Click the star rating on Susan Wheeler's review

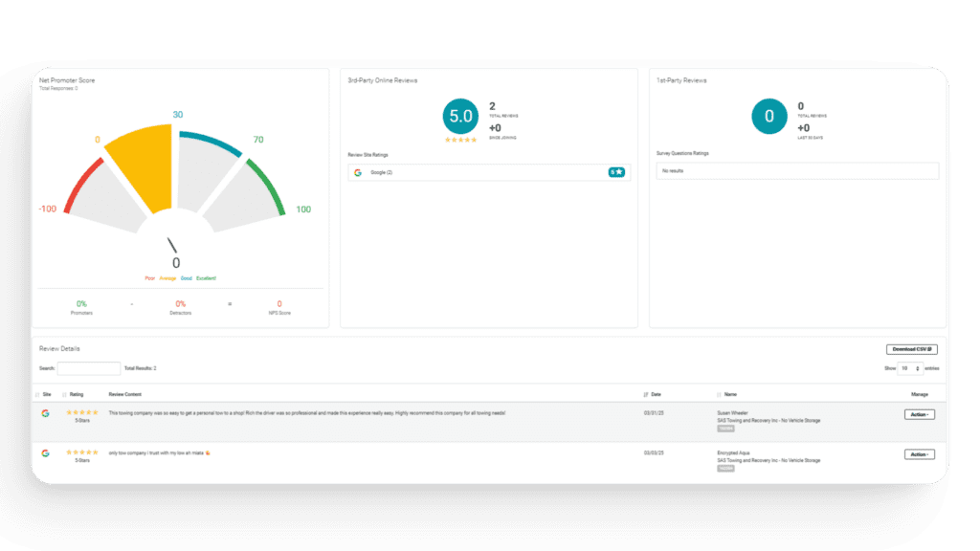pos(82,412)
